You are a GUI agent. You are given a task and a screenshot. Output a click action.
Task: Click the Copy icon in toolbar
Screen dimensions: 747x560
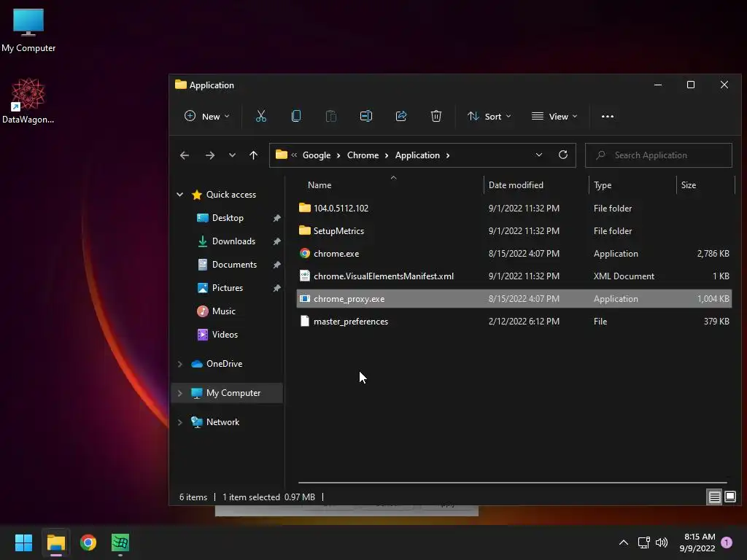[296, 116]
